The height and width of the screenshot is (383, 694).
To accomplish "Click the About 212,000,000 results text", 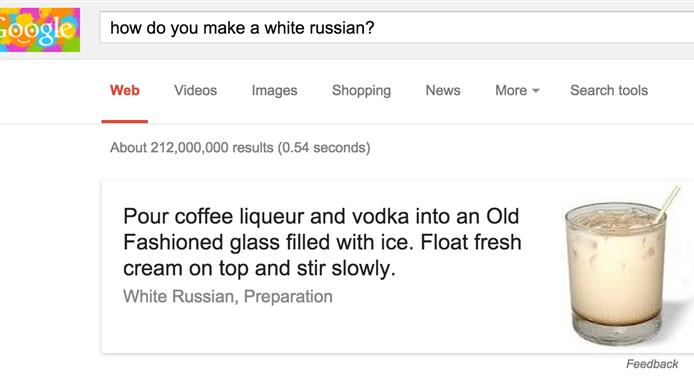I will 240,147.
